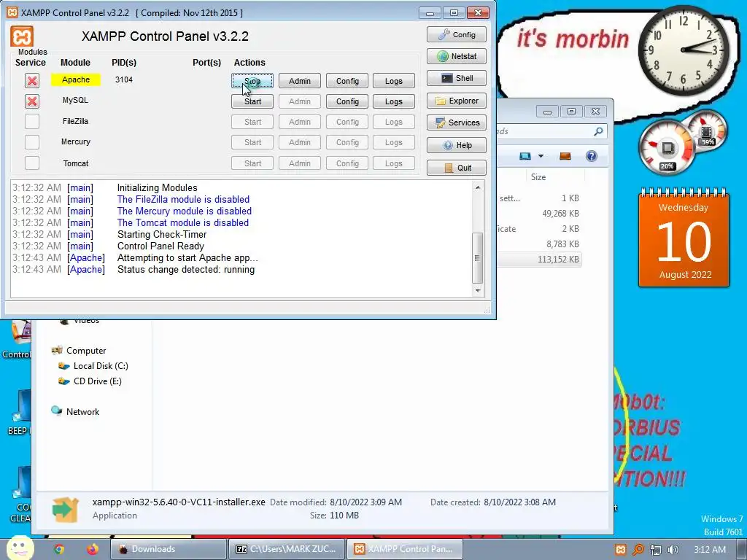This screenshot has width=747, height=560.
Task: Toggle the Apache service checkbox
Action: (x=32, y=80)
